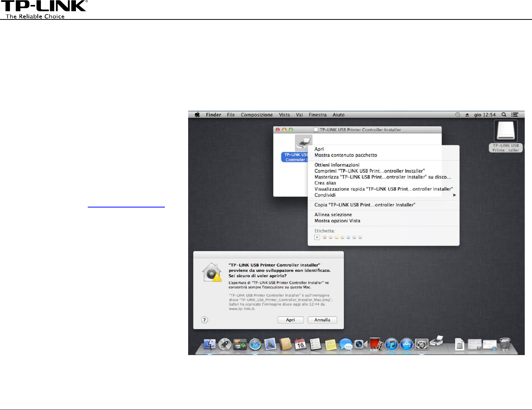Screen dimensions: 532x410
Task: Open Photo Booth icon in Dock
Action: tap(376, 344)
